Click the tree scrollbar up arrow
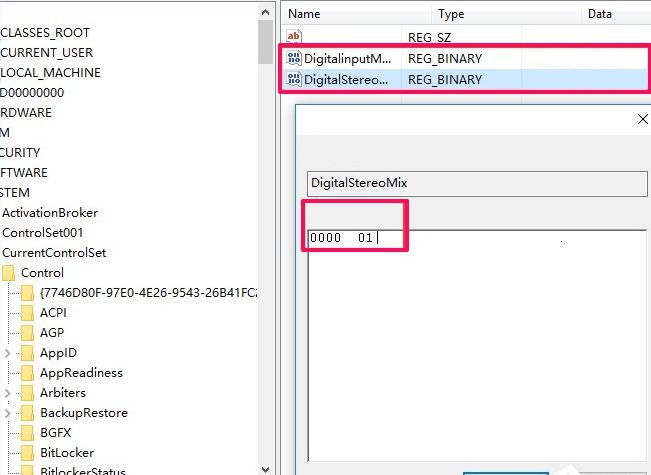 [266, 12]
